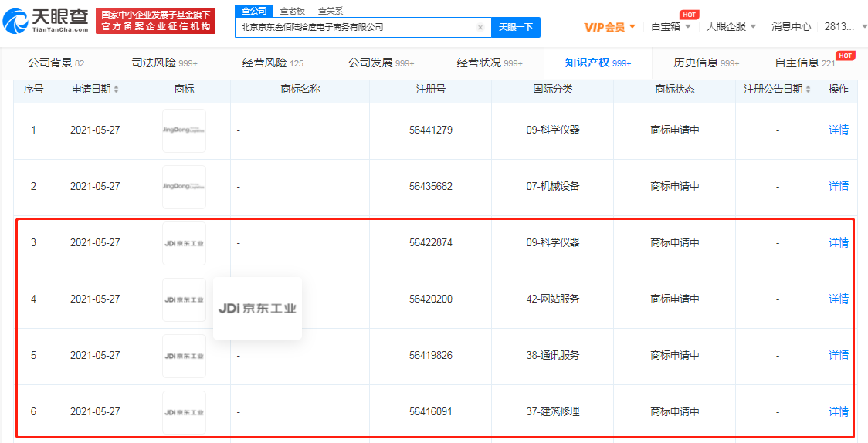Select registration number 56420200
Screen dimensions: 868x443
click(431, 299)
